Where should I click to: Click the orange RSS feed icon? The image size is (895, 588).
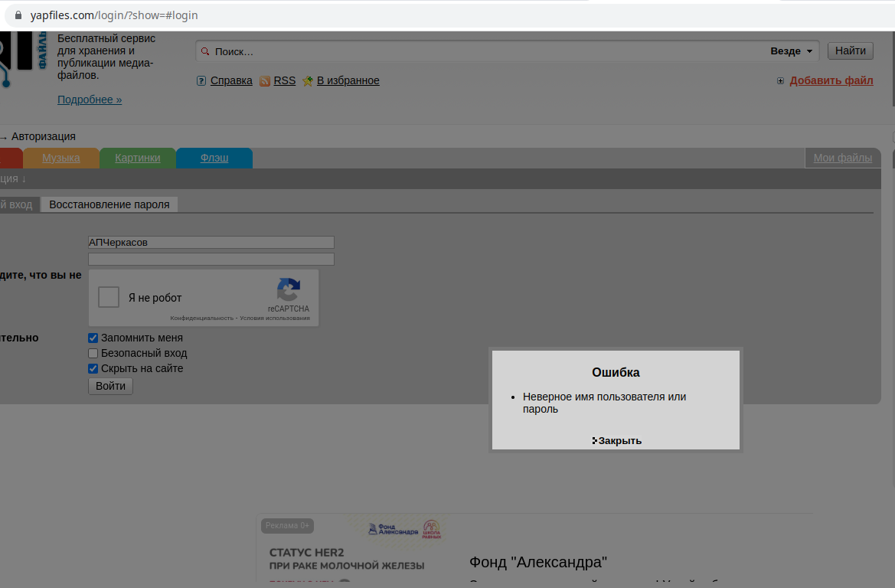pyautogui.click(x=265, y=81)
